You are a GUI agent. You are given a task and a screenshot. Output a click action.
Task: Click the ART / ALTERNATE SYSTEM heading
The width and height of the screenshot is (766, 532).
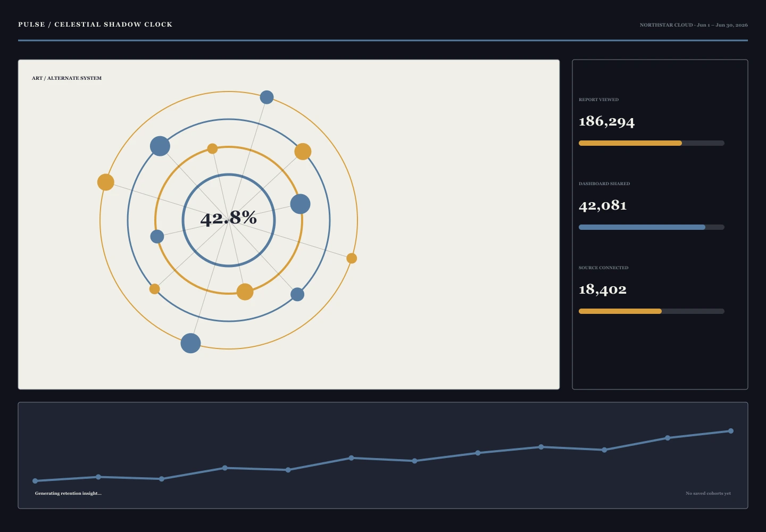66,78
